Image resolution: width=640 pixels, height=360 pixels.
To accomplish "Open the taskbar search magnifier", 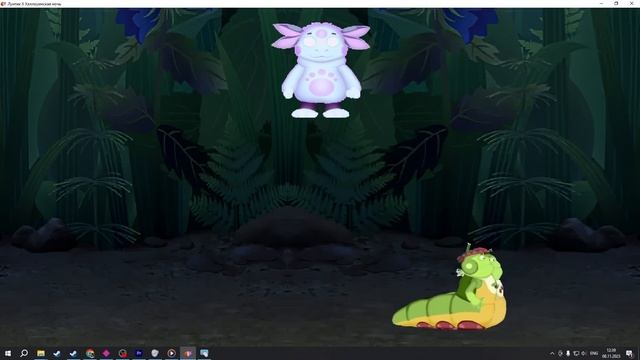I will [x=24, y=353].
